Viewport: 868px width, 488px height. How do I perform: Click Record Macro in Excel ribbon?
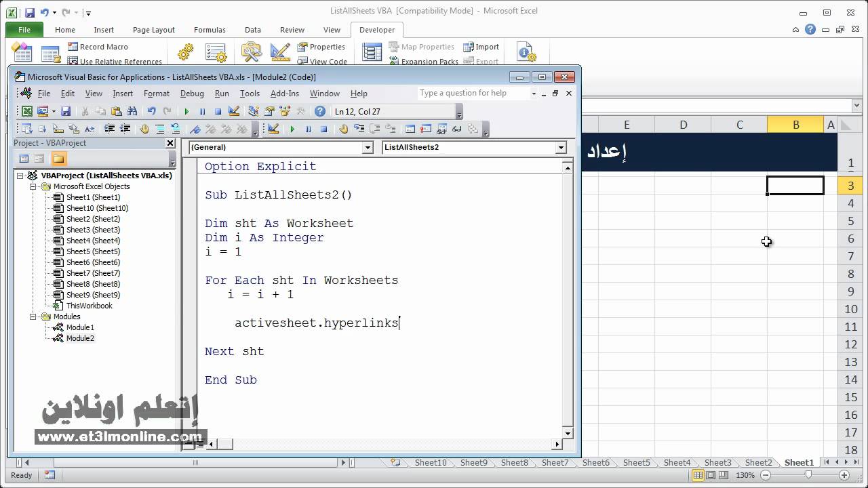point(97,47)
